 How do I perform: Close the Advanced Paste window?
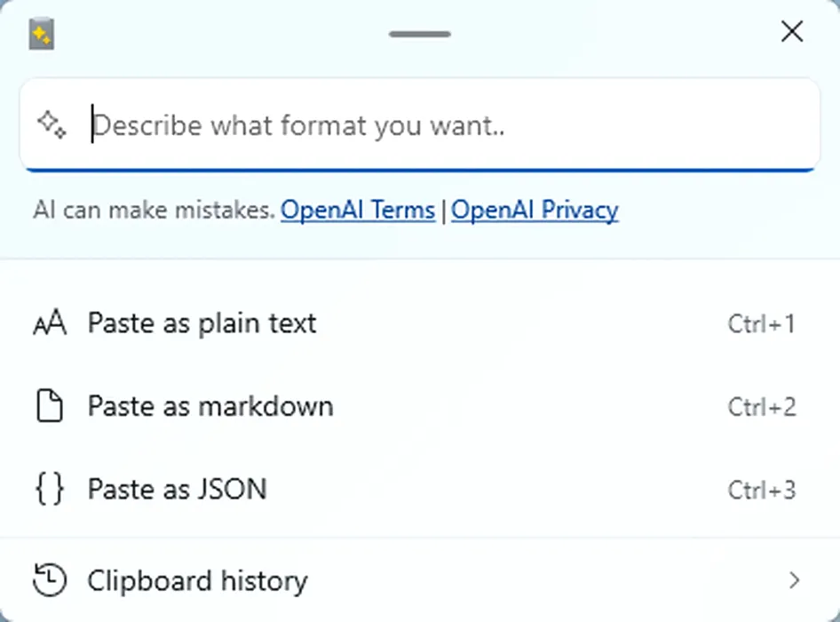pos(792,32)
